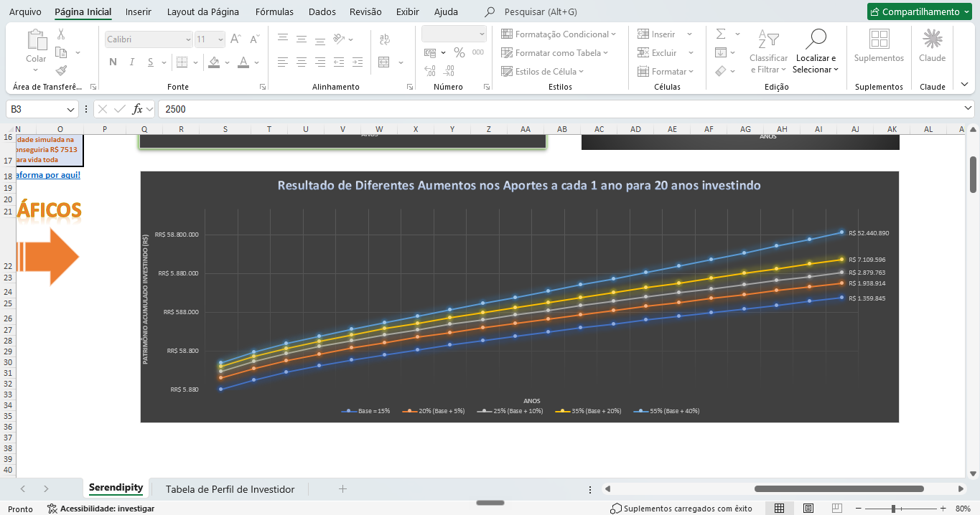Expand the formula bar
980x515 pixels.
point(969,108)
